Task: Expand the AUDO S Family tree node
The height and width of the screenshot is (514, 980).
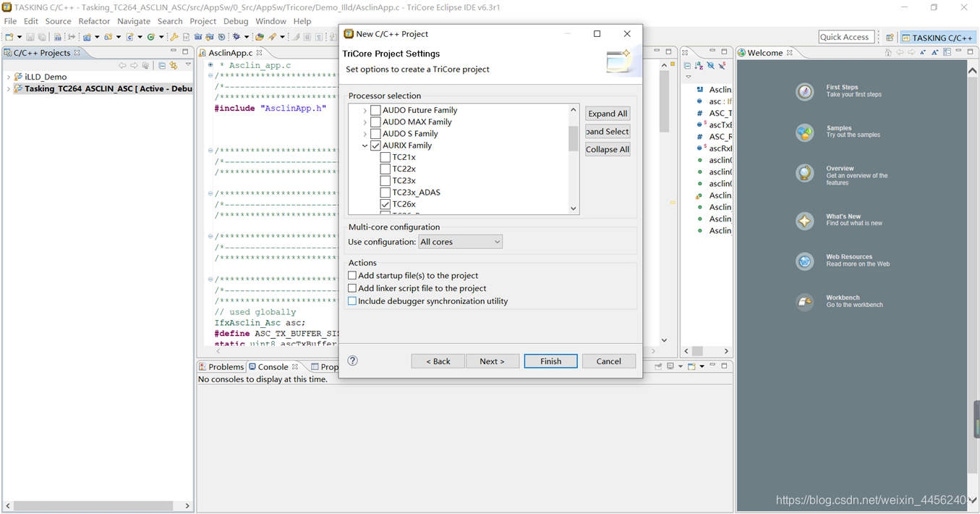Action: (x=365, y=134)
